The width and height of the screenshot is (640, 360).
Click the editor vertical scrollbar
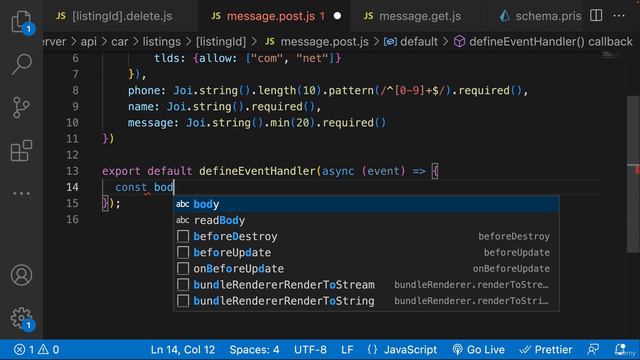[x=633, y=175]
